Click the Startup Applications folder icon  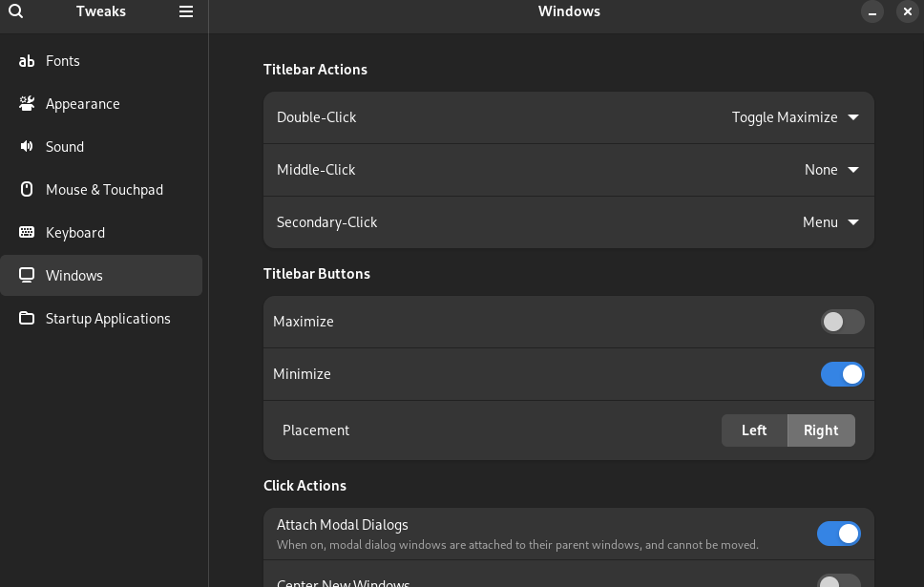[27, 318]
